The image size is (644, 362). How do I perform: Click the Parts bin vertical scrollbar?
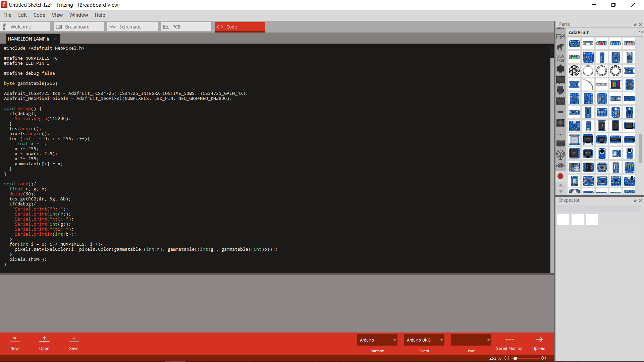click(x=640, y=148)
